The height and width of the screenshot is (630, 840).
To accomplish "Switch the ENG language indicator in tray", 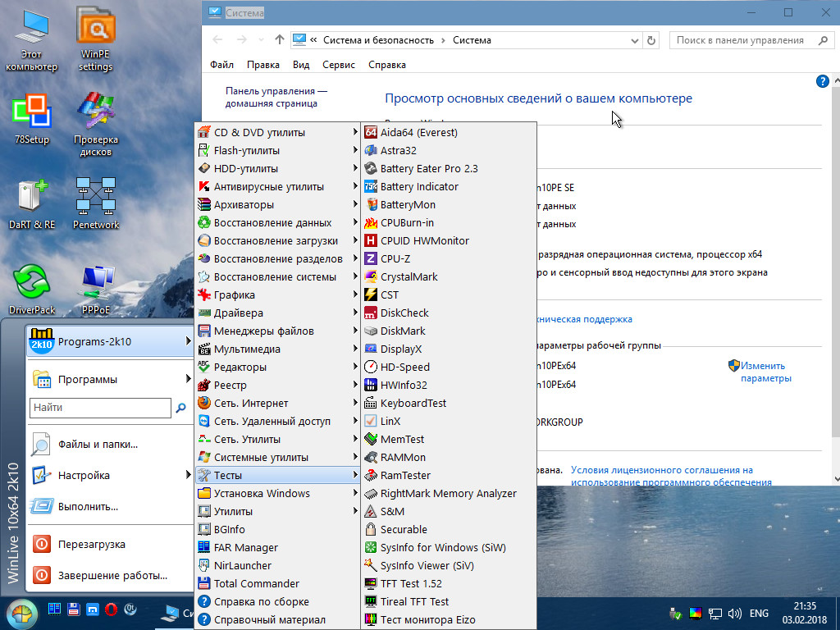I will 759,613.
